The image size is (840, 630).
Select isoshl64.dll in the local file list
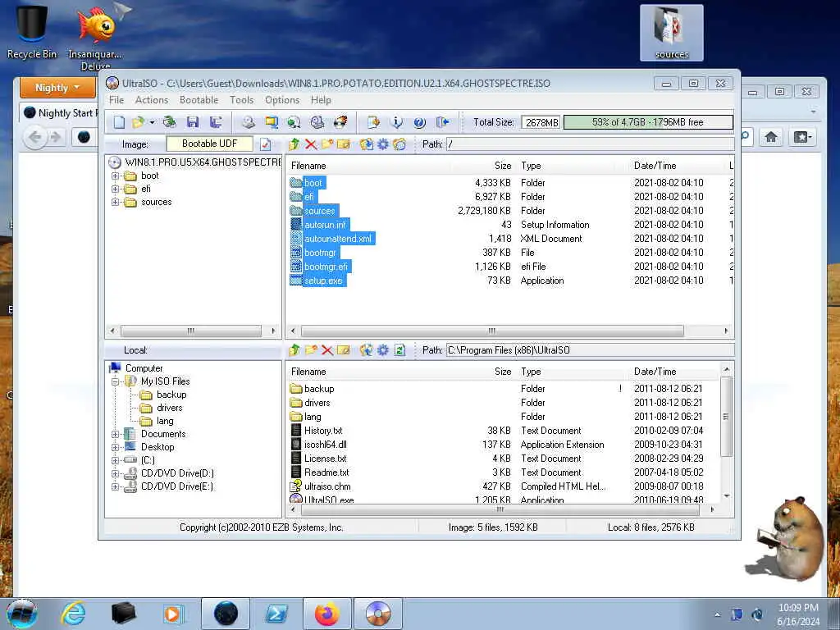(325, 445)
